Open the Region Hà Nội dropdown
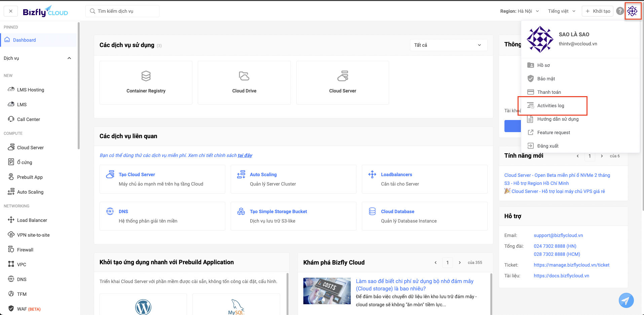This screenshot has width=644, height=315. point(519,11)
